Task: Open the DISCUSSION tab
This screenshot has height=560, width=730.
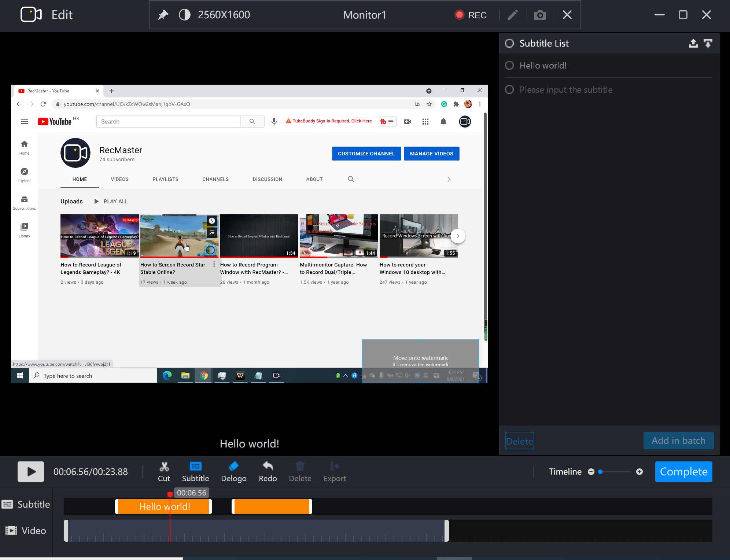Action: click(x=267, y=180)
